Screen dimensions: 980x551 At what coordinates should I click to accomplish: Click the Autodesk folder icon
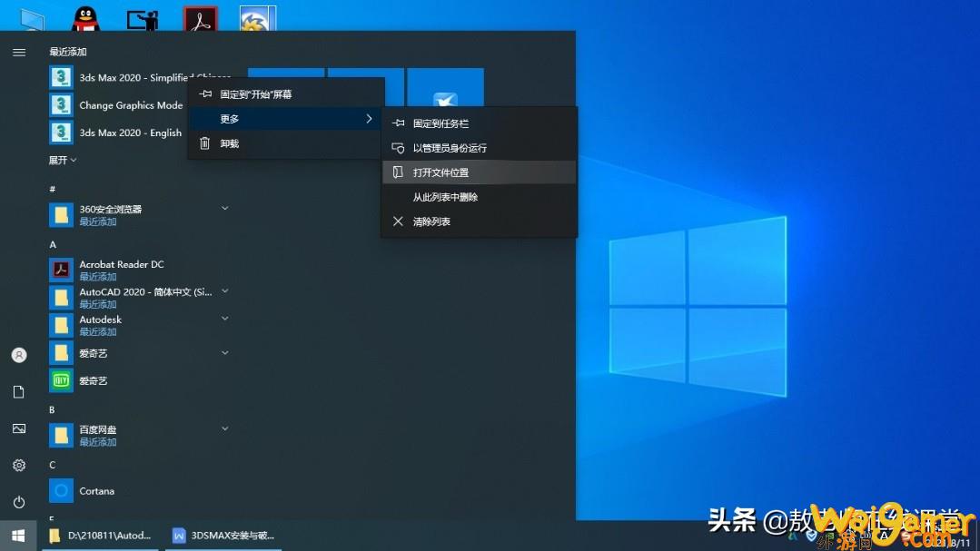(x=61, y=325)
